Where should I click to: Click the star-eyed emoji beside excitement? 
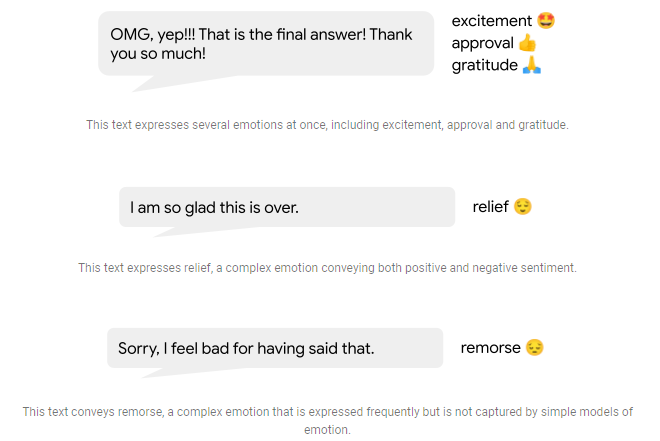coord(546,20)
